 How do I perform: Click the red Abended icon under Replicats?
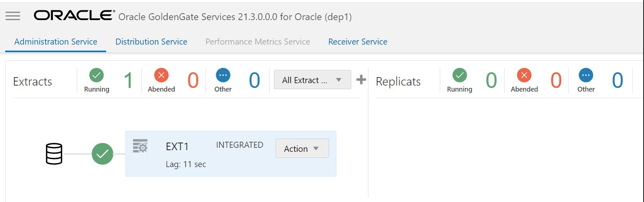click(x=524, y=75)
